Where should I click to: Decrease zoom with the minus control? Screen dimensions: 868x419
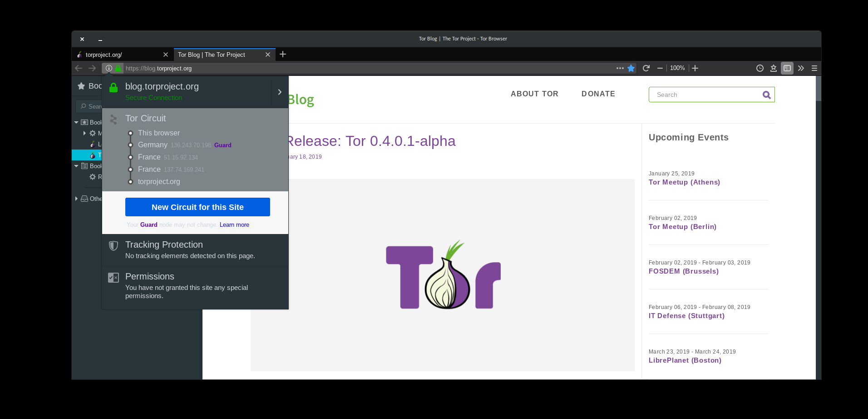(x=660, y=68)
